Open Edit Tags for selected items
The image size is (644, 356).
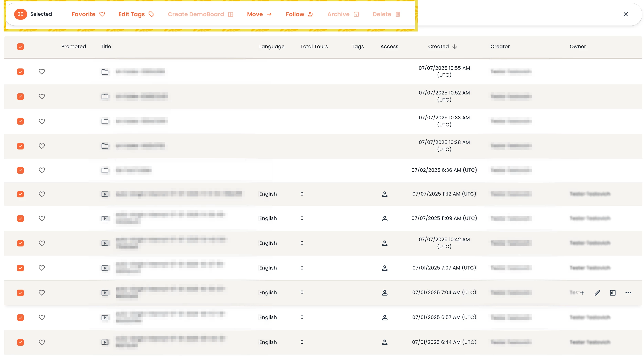point(136,14)
